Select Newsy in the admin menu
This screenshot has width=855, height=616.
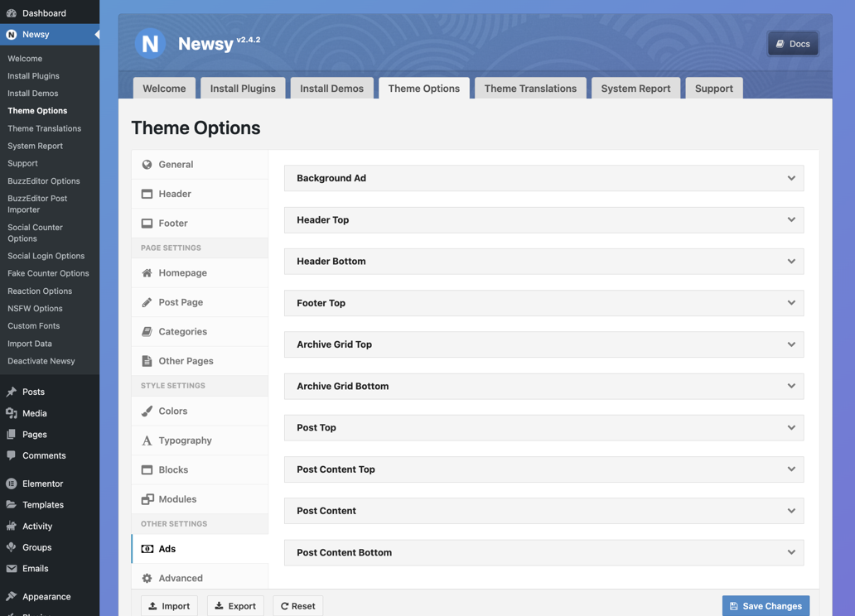[x=50, y=34]
